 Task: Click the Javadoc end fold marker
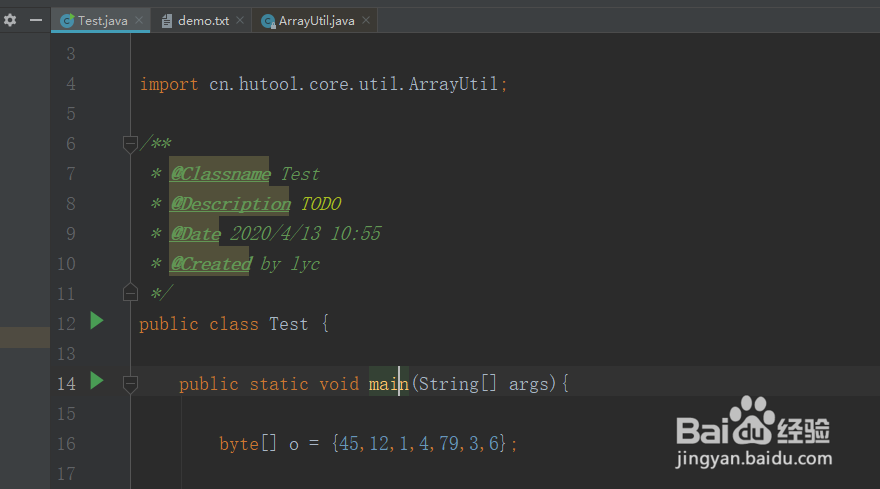pos(130,292)
